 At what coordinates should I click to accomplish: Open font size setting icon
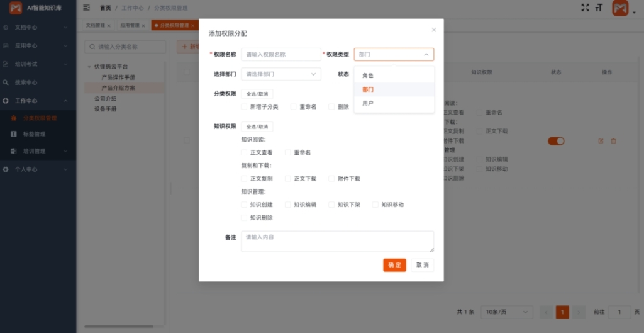[599, 8]
